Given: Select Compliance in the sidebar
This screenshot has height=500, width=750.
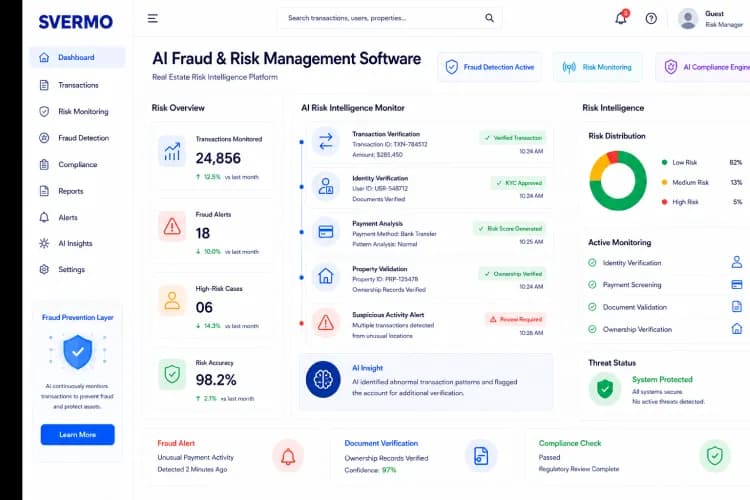Looking at the screenshot, I should 77,165.
